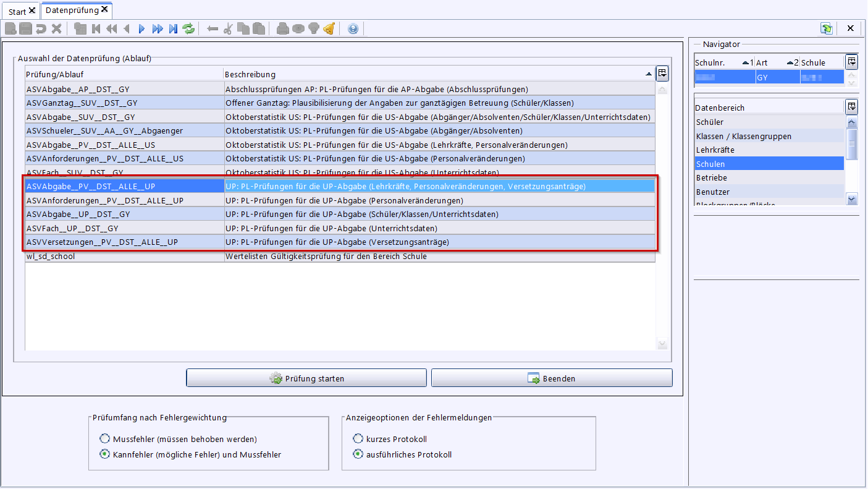Click the Beenden button
The width and height of the screenshot is (868, 489).
point(552,378)
